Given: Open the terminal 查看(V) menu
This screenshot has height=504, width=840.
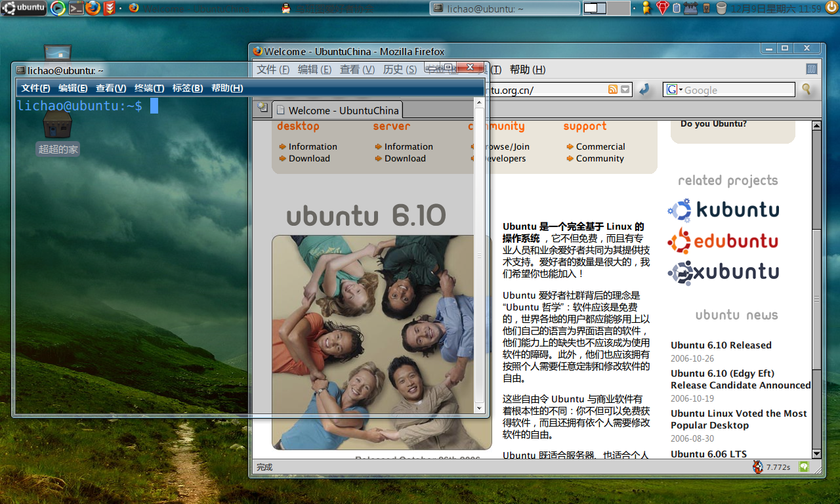Looking at the screenshot, I should (x=111, y=88).
